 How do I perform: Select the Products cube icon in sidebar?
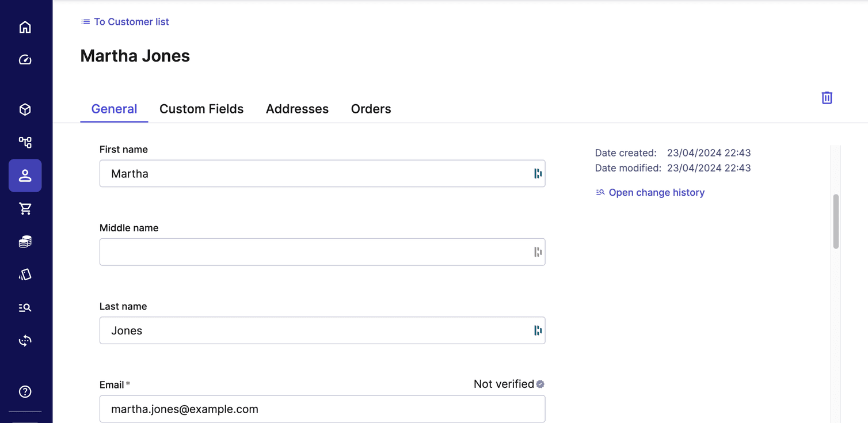pos(25,109)
